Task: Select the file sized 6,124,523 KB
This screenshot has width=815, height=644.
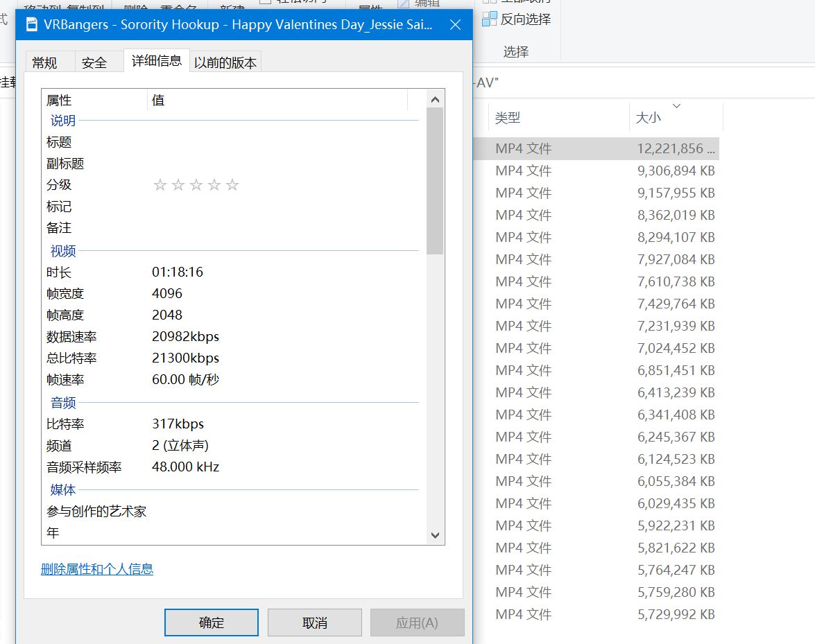Action: click(597, 459)
